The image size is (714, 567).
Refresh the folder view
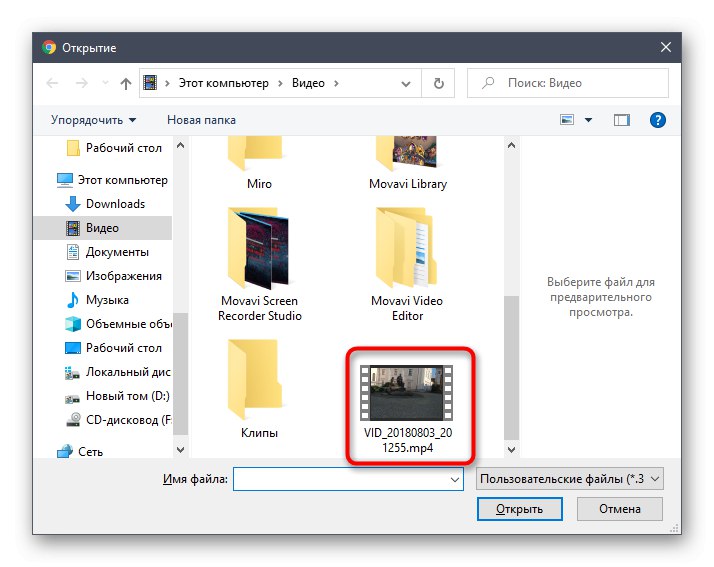(438, 83)
